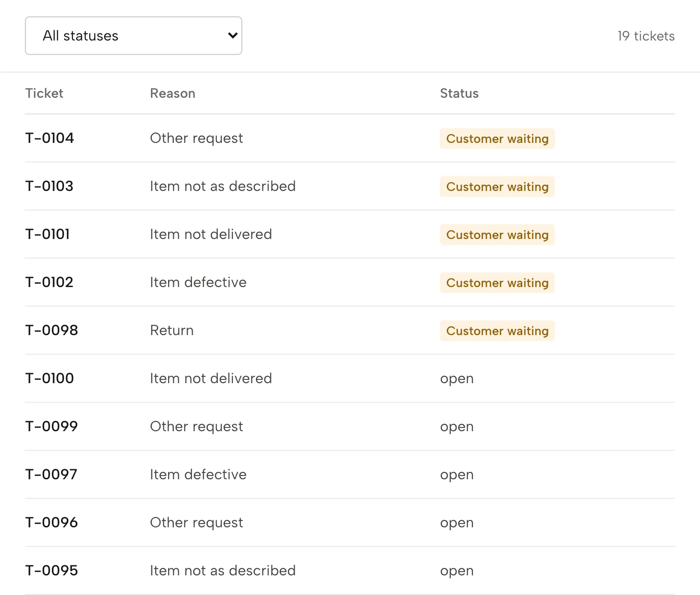Select ticket T-0102
This screenshot has width=700, height=595.
(x=49, y=282)
